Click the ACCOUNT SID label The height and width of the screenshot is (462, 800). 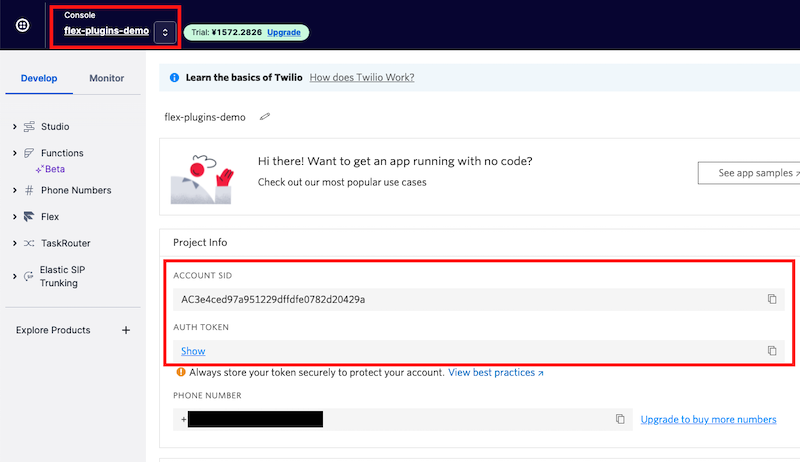(x=203, y=275)
